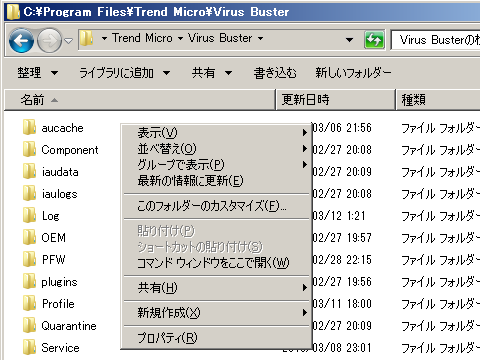480x360 pixels.
Task: Select the iaulogs folder icon
Action: point(29,193)
